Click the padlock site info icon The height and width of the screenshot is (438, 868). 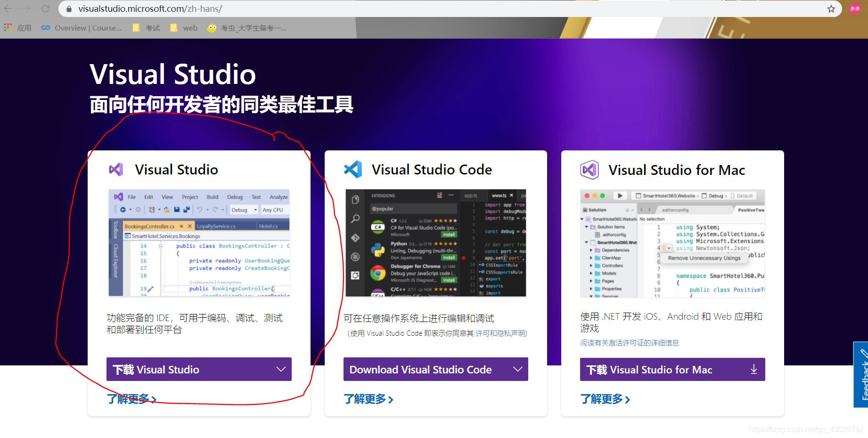pyautogui.click(x=69, y=9)
